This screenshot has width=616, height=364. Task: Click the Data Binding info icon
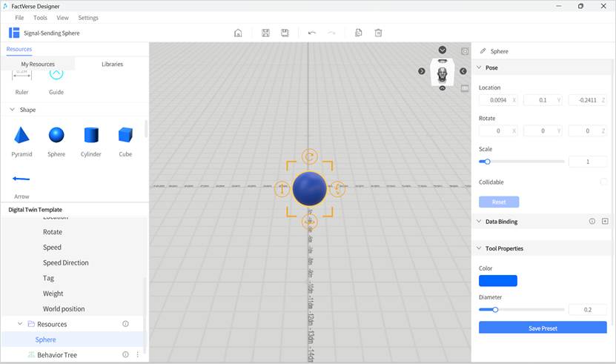click(592, 222)
